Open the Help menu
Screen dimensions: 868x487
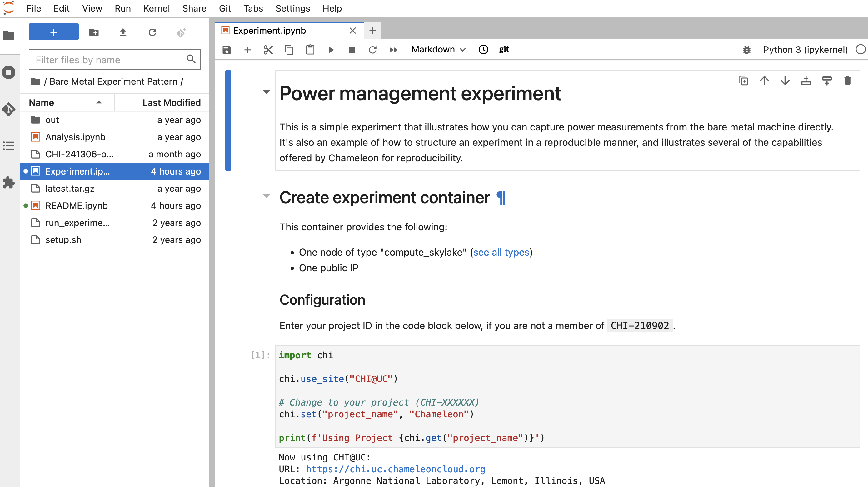[x=332, y=8]
